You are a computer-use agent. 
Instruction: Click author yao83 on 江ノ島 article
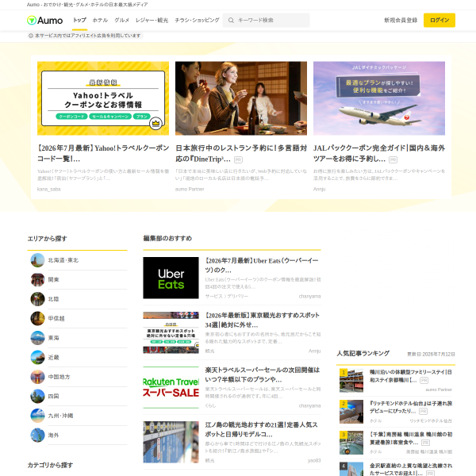314,460
